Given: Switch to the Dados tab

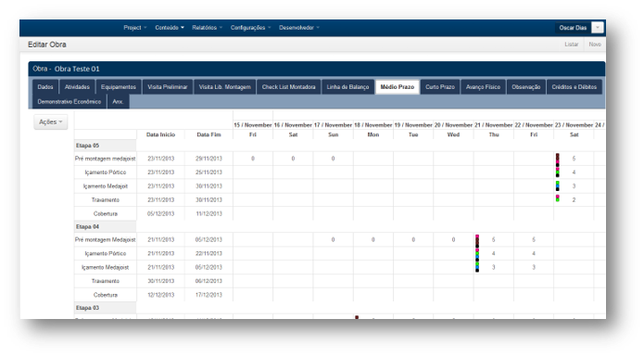Looking at the screenshot, I should coord(45,86).
